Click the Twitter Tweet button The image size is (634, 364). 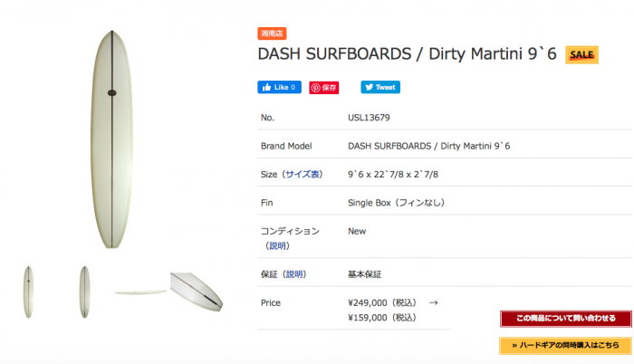[x=380, y=88]
